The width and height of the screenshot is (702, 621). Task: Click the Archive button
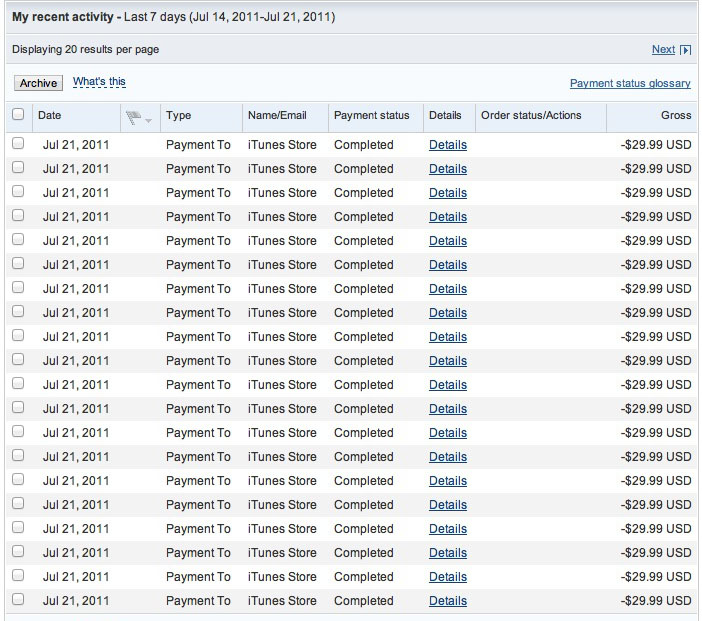(x=38, y=83)
